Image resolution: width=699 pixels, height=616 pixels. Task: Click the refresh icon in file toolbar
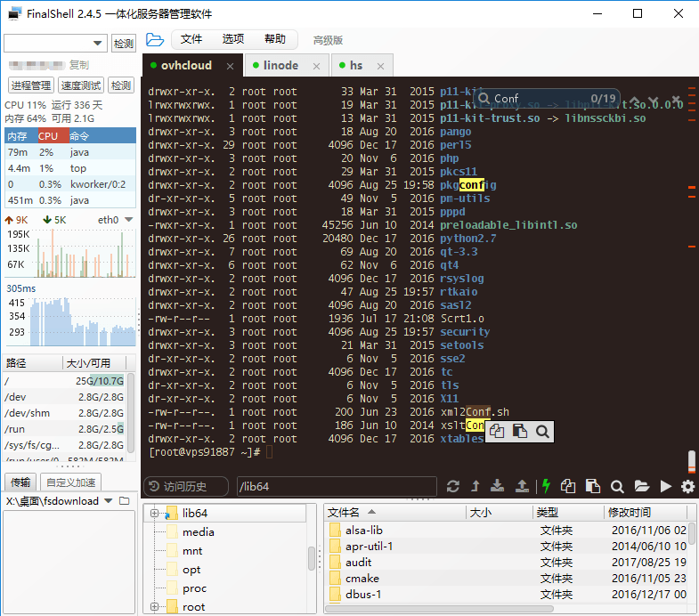point(453,486)
